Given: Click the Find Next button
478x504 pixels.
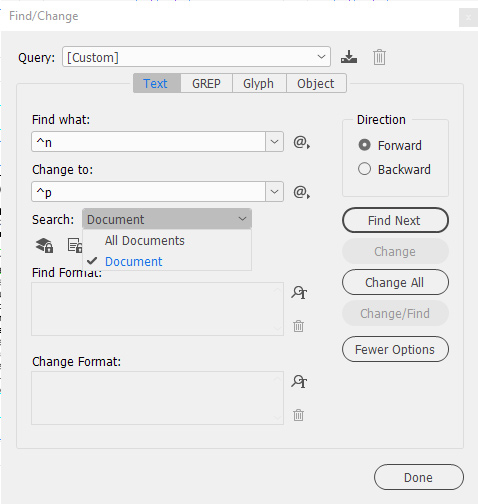Looking at the screenshot, I should click(395, 220).
